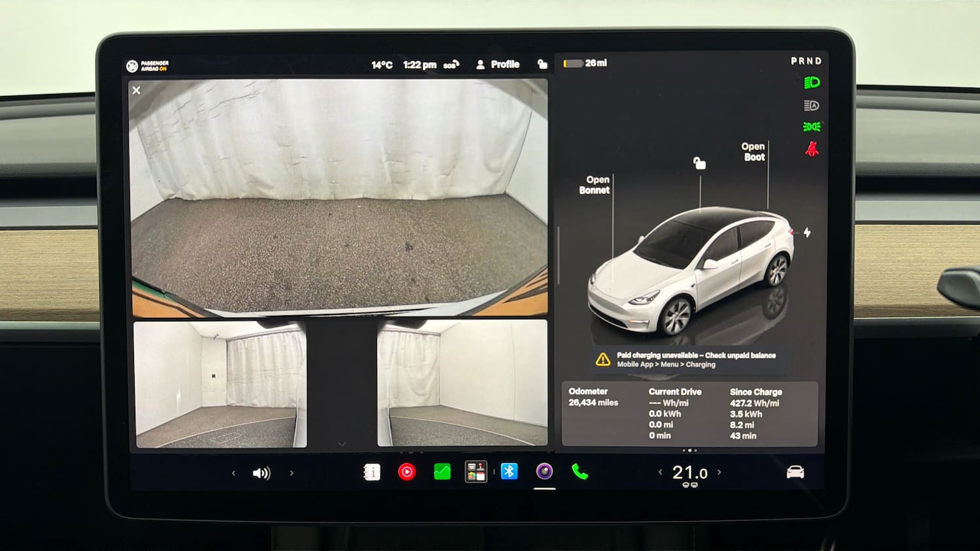Tap the yellow warning triangle icon
The image size is (980, 551).
[x=603, y=360]
